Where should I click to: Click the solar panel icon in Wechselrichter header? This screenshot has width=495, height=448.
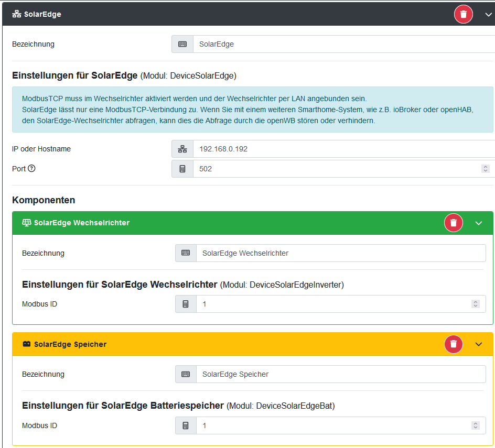(x=27, y=223)
